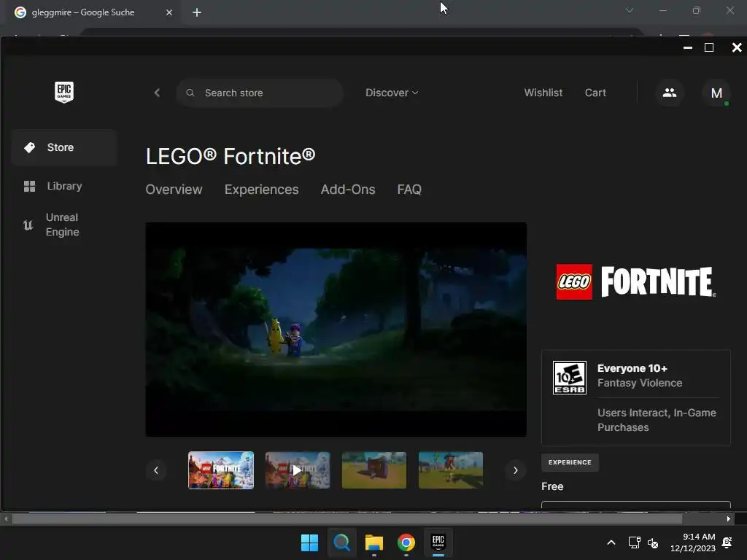747x560 pixels.
Task: Open the Experiences tab
Action: pyautogui.click(x=262, y=190)
